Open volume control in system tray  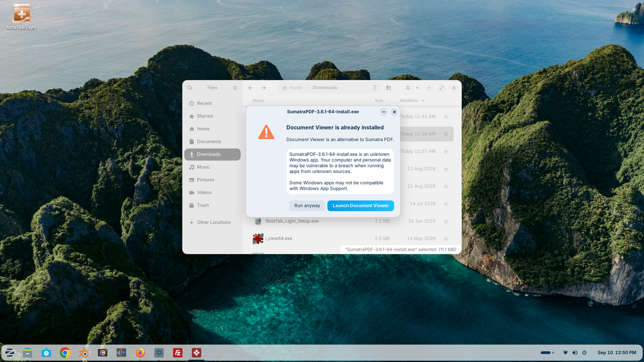[x=575, y=353]
